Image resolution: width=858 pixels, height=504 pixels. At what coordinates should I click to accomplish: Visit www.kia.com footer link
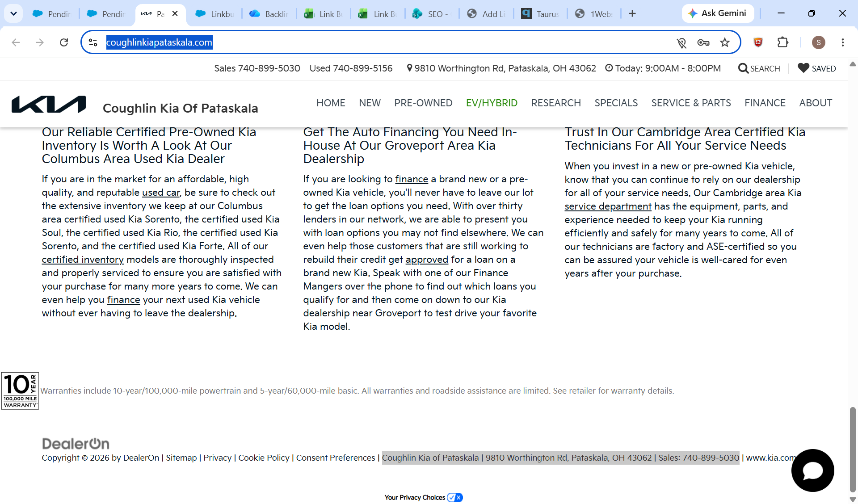(771, 458)
